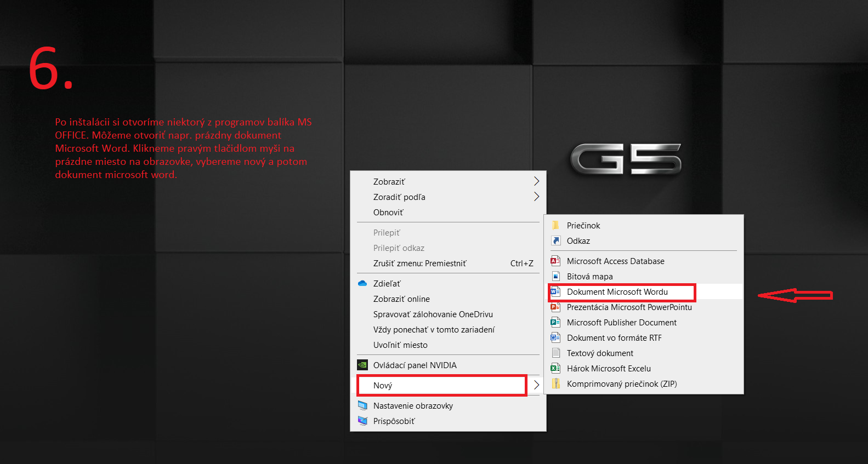Click the notepad icon beside Textový dokument
Screen dimensions: 868x464
click(555, 353)
